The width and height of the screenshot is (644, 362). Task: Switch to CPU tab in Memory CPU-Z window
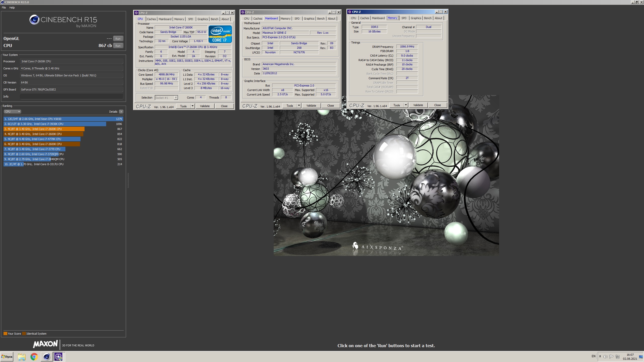[353, 18]
